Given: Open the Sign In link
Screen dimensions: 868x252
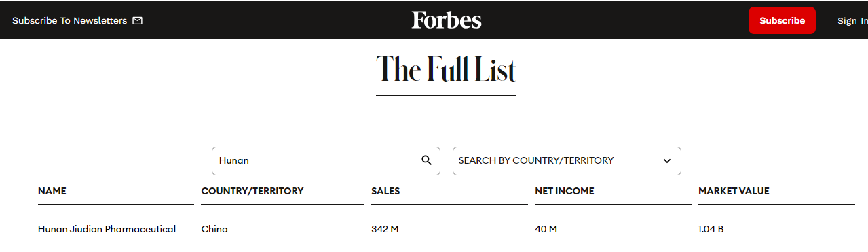Looking at the screenshot, I should click(x=852, y=21).
